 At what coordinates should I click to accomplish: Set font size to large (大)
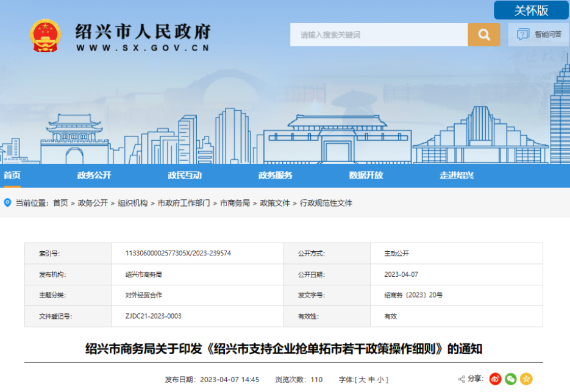point(362,380)
